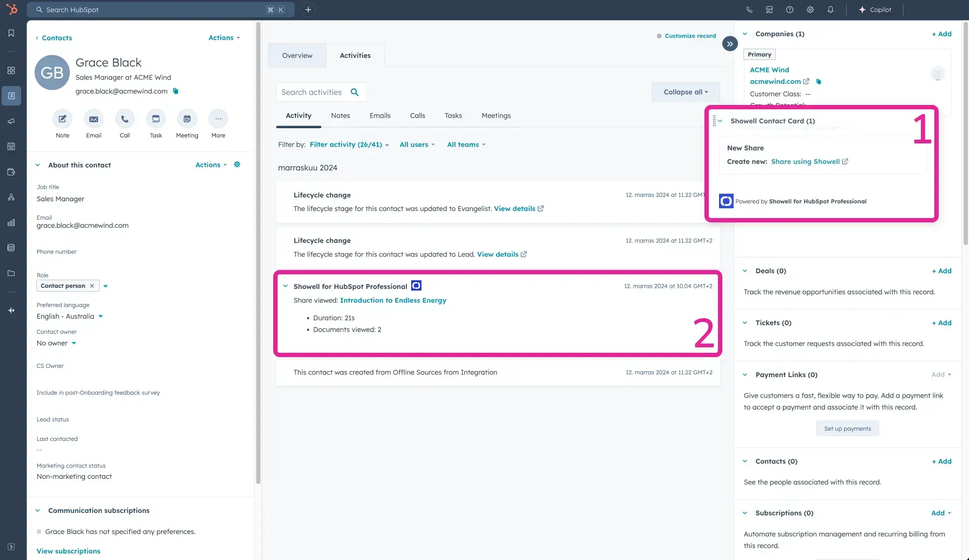This screenshot has height=560, width=969.
Task: Click the search activities magnifier icon
Action: pos(354,93)
